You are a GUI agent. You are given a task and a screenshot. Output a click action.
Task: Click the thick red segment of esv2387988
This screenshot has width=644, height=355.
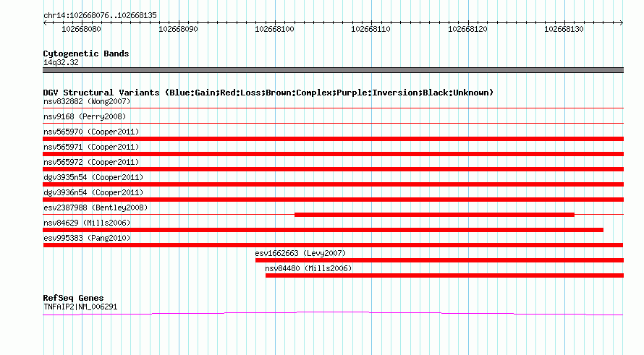point(434,215)
